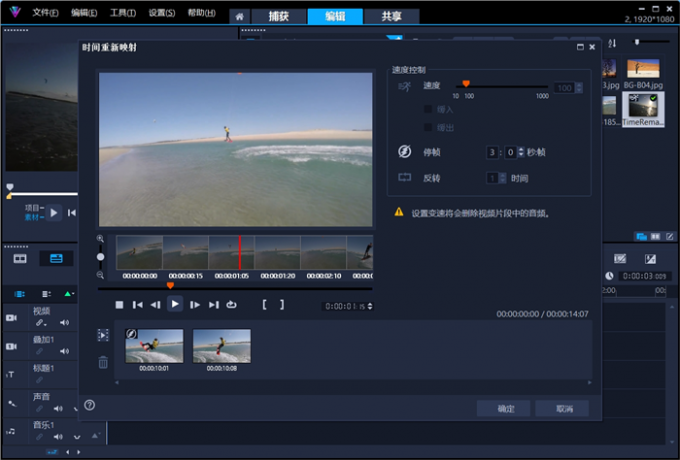Confirm with the 确定 button
Viewport: 680px width, 460px height.
(503, 408)
